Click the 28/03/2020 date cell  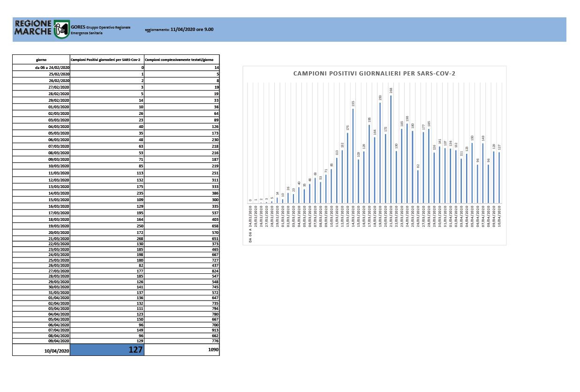point(41,276)
